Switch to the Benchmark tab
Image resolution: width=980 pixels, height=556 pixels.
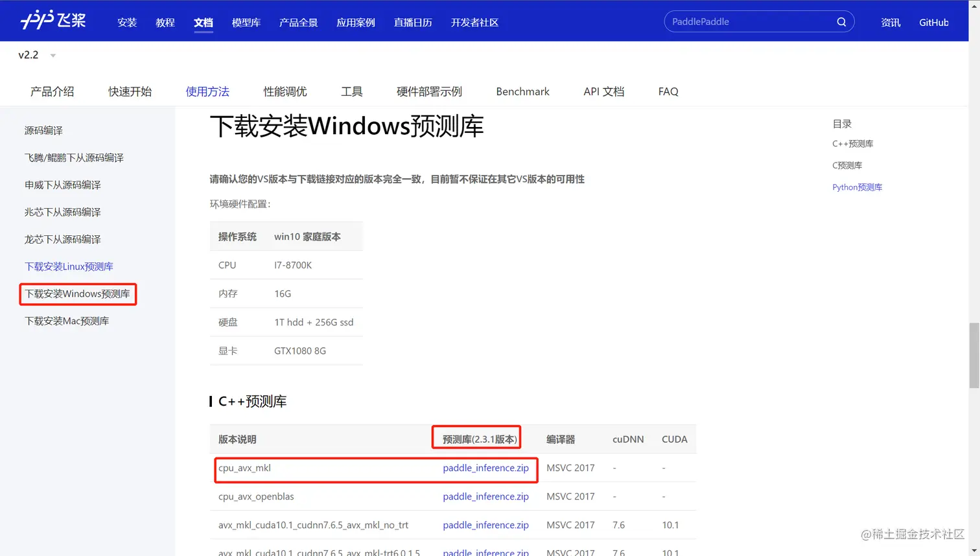coord(522,91)
